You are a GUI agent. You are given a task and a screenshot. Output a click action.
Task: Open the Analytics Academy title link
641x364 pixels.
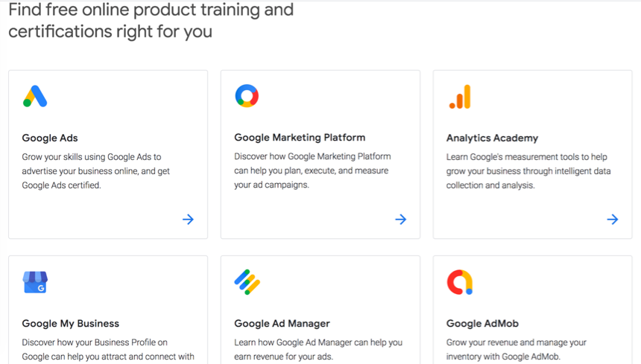tap(492, 138)
